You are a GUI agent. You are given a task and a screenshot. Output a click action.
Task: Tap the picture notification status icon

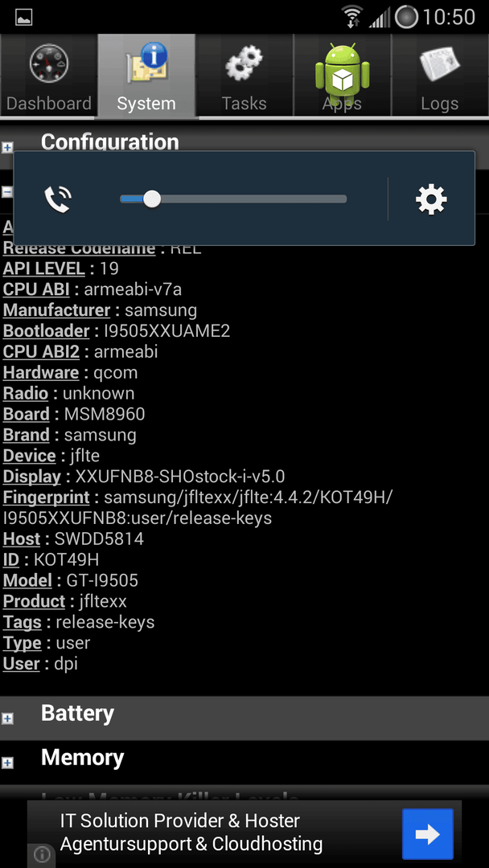point(24,18)
